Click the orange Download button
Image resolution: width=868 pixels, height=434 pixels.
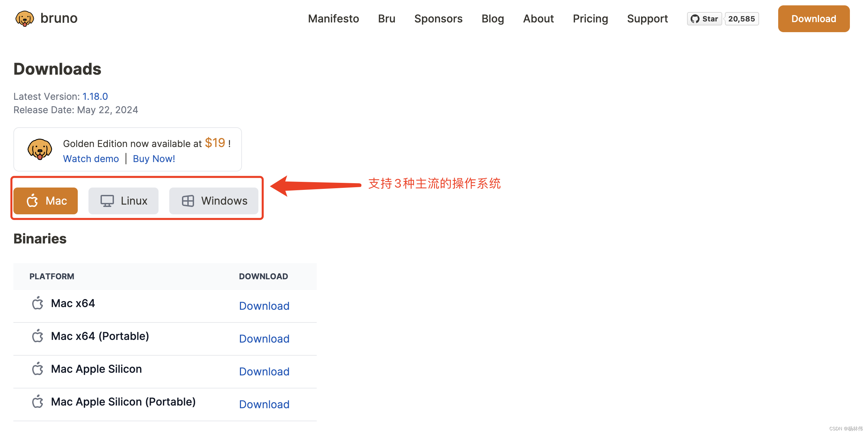tap(813, 19)
